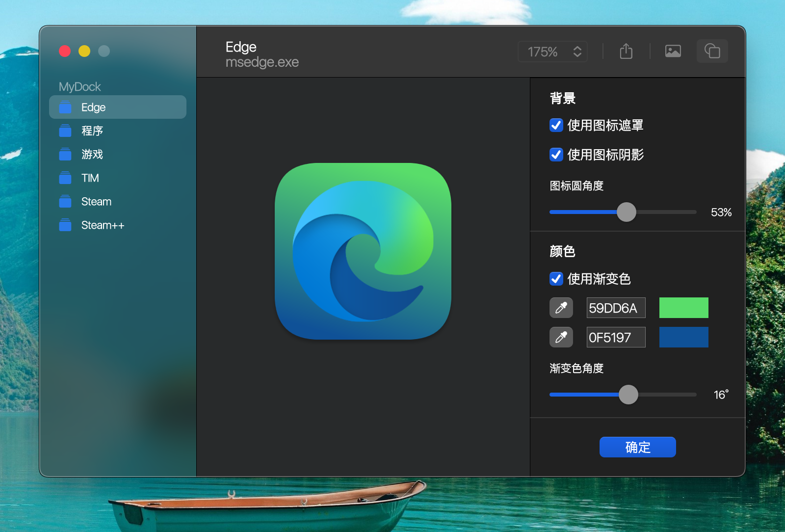
Task: Minimize window with yellow button
Action: (84, 51)
